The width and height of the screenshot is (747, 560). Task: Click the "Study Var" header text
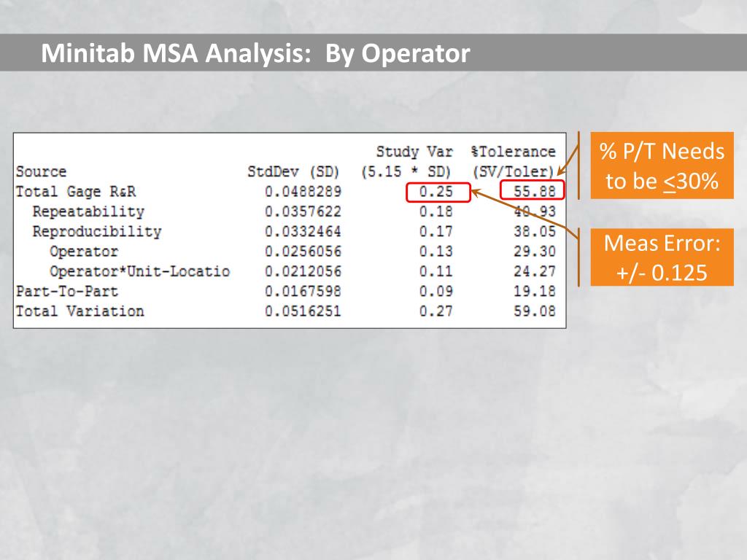(x=414, y=152)
